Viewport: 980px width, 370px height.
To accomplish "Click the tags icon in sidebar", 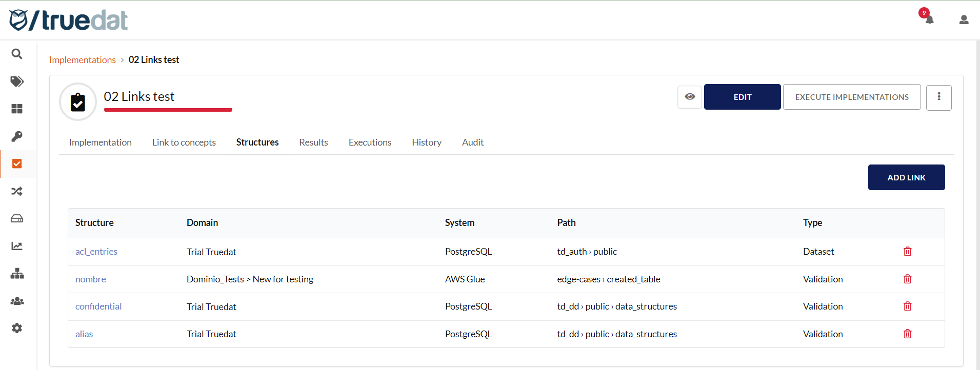I will coord(17,81).
